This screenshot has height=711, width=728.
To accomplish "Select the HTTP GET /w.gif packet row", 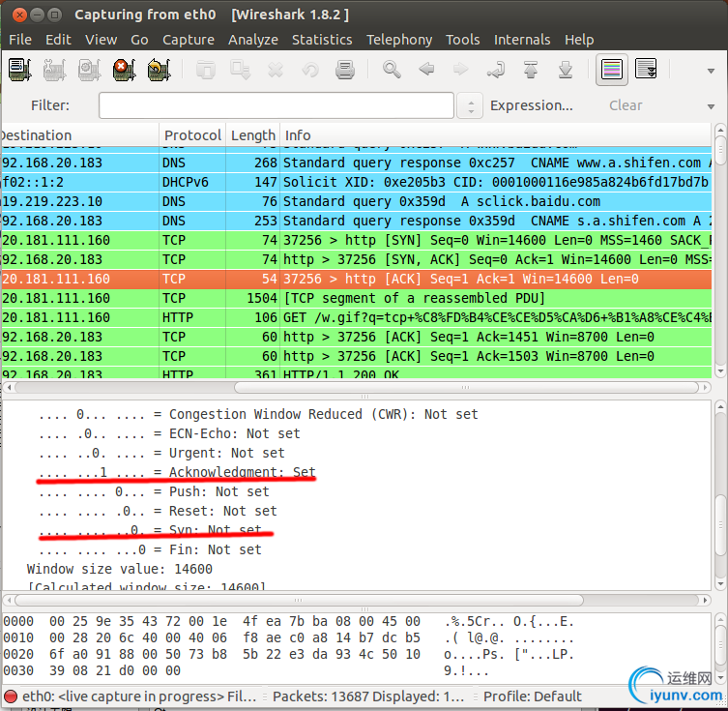I will point(357,317).
